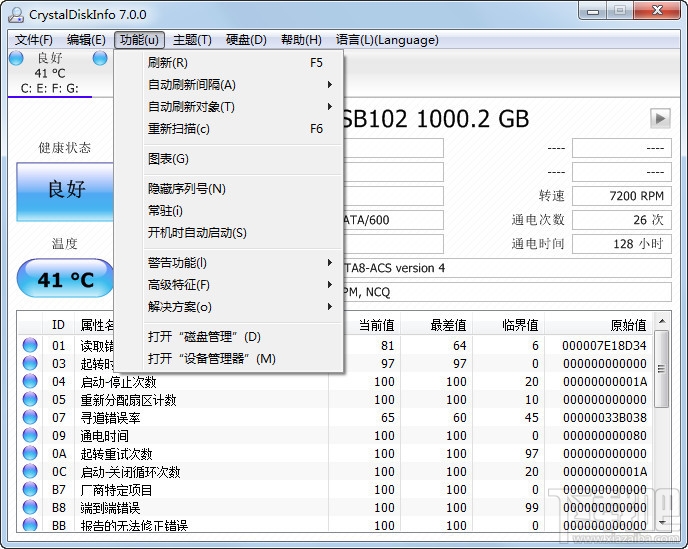Select row 端到端错误
This screenshot has width=688, height=549.
pyautogui.click(x=335, y=507)
